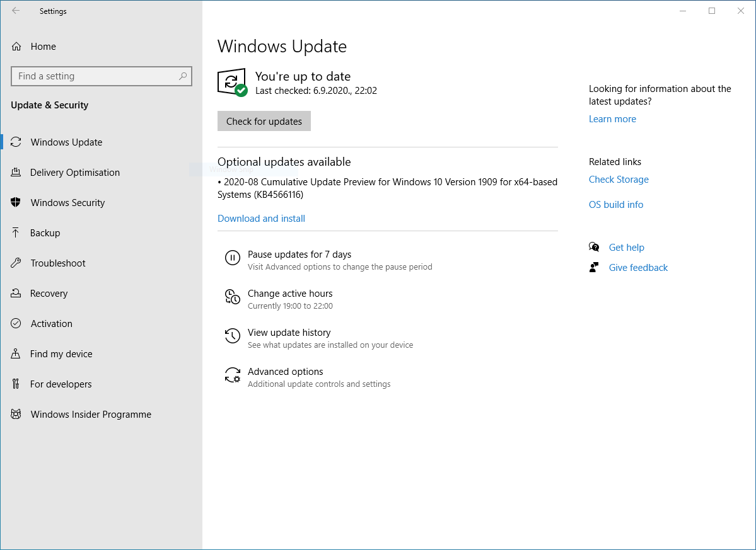Screen dimensions: 756x550
Task: Click the 'Optional updates available' heading
Action: tap(284, 162)
